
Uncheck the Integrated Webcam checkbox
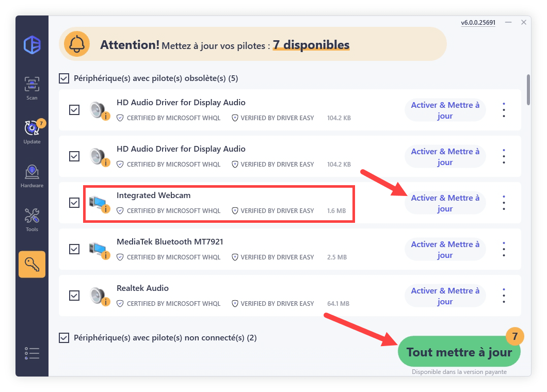point(74,203)
